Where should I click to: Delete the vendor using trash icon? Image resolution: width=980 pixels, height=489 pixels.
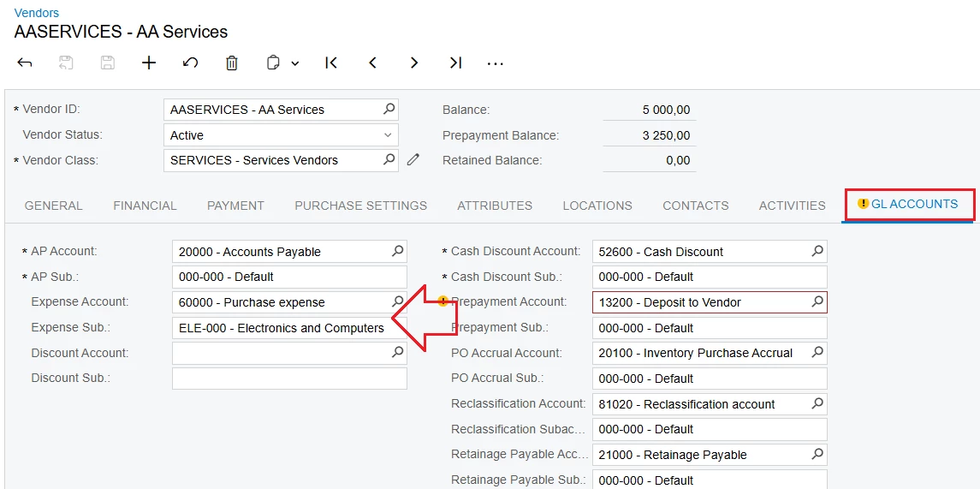(231, 63)
